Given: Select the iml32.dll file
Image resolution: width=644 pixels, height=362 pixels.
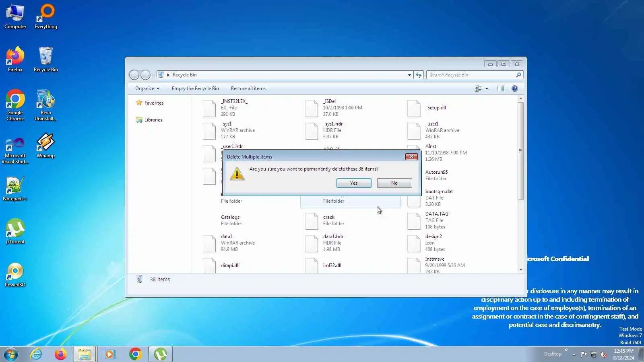Looking at the screenshot, I should 350,265.
